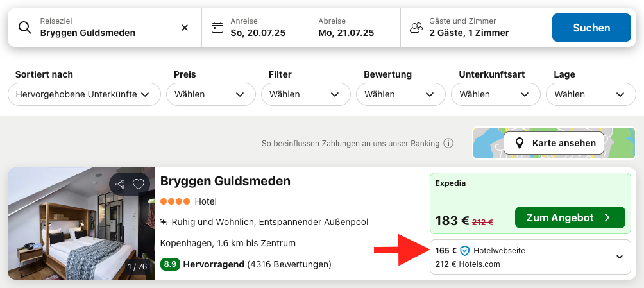Click the Expedia provider label
The height and width of the screenshot is (288, 644).
pos(450,183)
